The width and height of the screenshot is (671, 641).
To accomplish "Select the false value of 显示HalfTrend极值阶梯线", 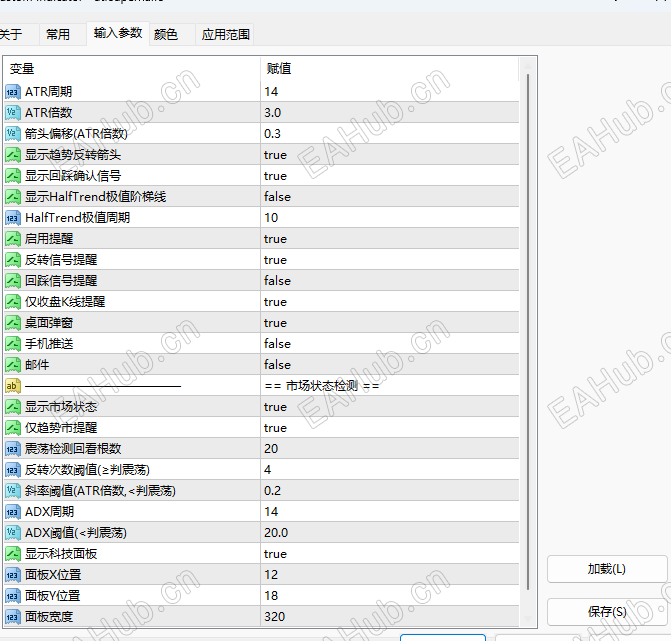I will click(389, 197).
